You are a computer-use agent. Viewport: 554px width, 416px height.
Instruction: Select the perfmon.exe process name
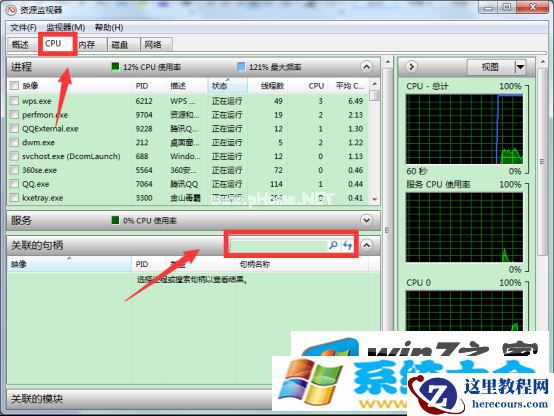pyautogui.click(x=45, y=115)
